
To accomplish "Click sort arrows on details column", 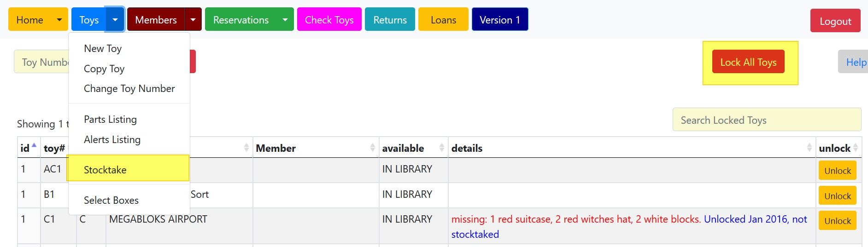I will [809, 148].
